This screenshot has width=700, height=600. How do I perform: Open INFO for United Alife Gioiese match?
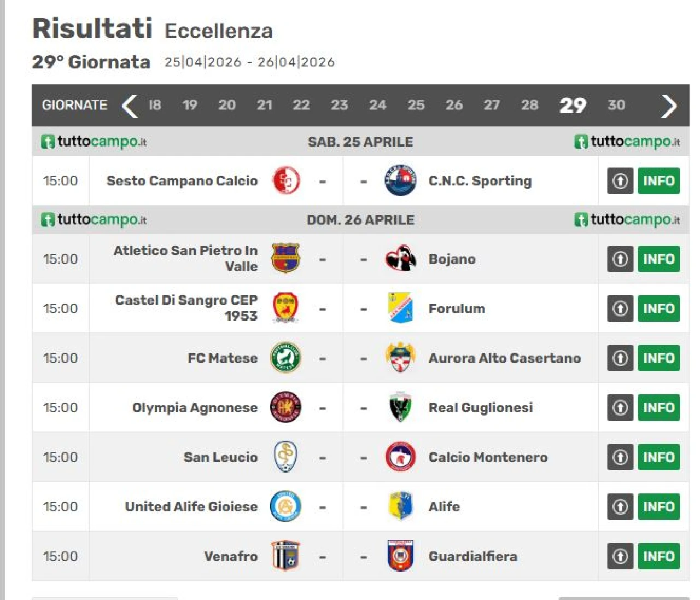click(x=658, y=507)
